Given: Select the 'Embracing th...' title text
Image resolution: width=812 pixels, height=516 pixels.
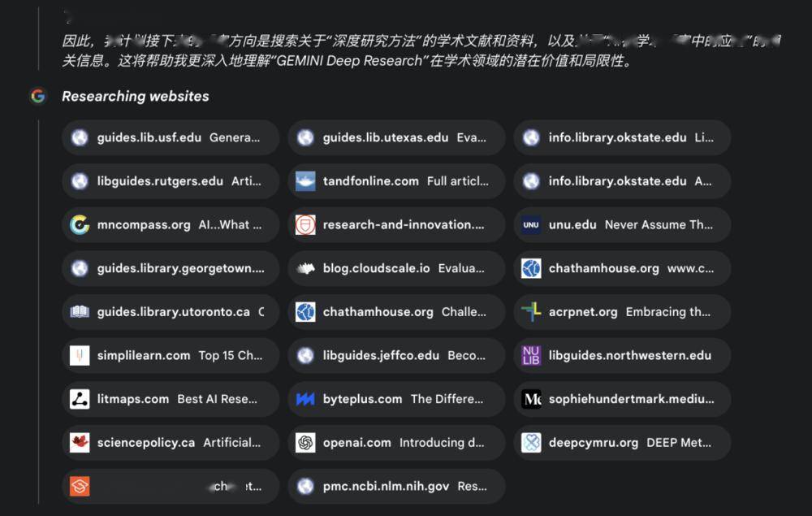Looking at the screenshot, I should pyautogui.click(x=668, y=312).
